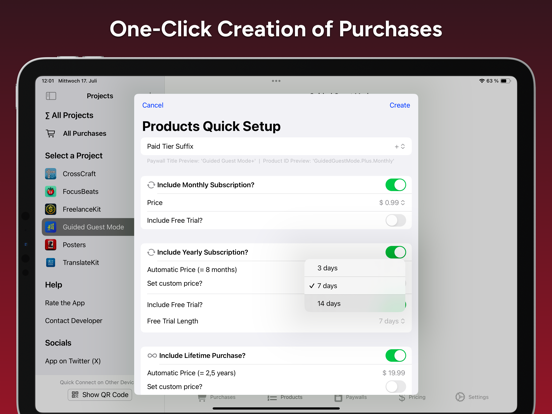Image resolution: width=552 pixels, height=414 pixels.
Task: Click the Products Quick Setup heading
Action: point(211,126)
